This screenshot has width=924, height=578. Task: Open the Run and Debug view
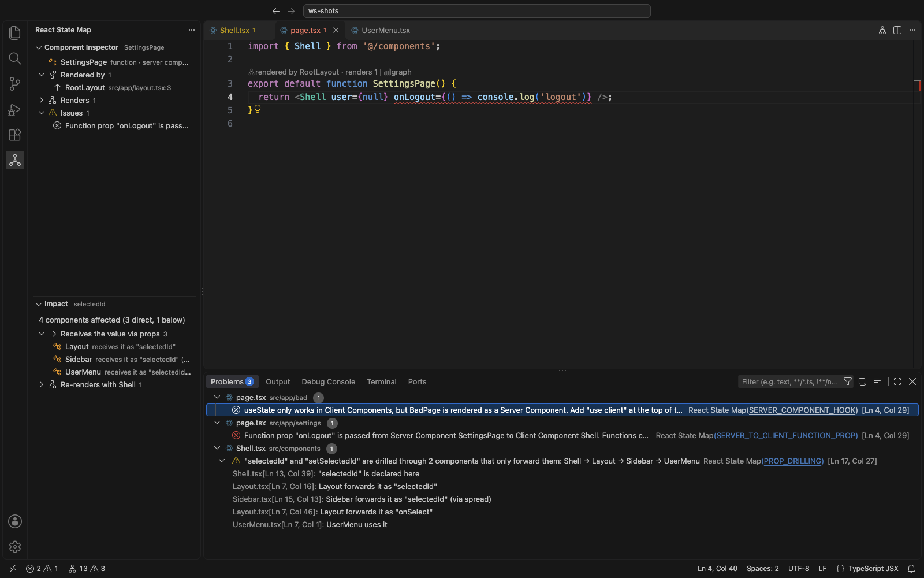coord(15,109)
